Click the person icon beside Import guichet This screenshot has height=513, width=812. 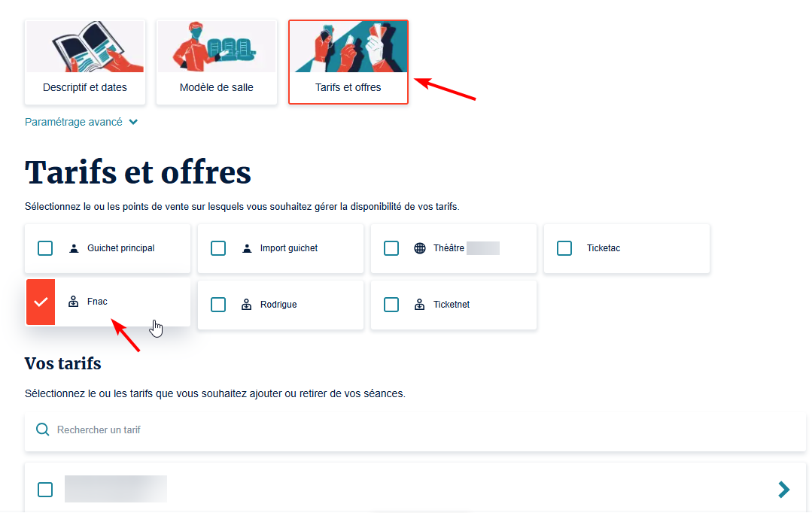coord(247,248)
